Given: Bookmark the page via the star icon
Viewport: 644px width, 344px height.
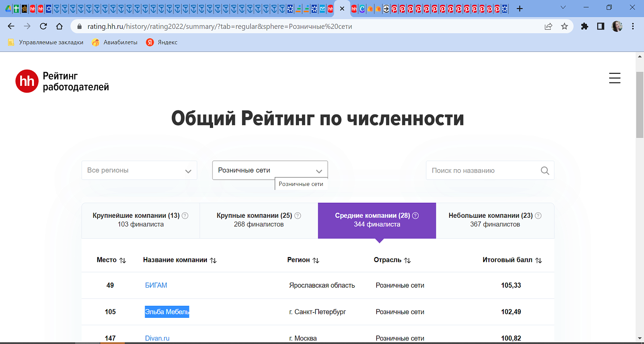Looking at the screenshot, I should (x=565, y=26).
